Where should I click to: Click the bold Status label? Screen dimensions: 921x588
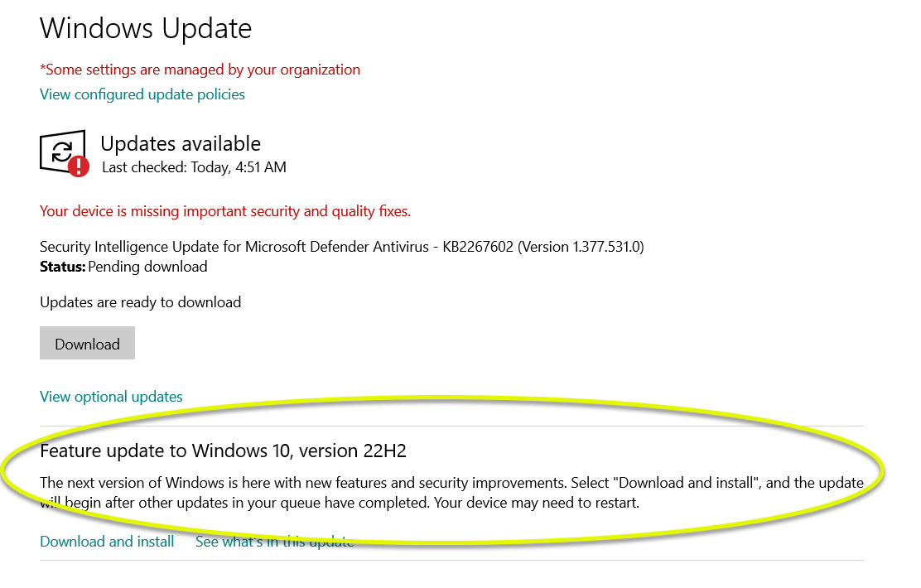click(x=63, y=267)
